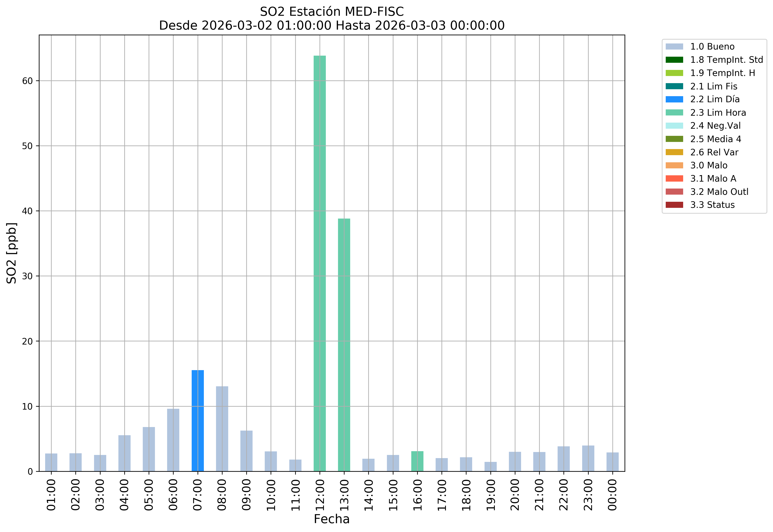Click the small green bar at 16:00

click(417, 461)
